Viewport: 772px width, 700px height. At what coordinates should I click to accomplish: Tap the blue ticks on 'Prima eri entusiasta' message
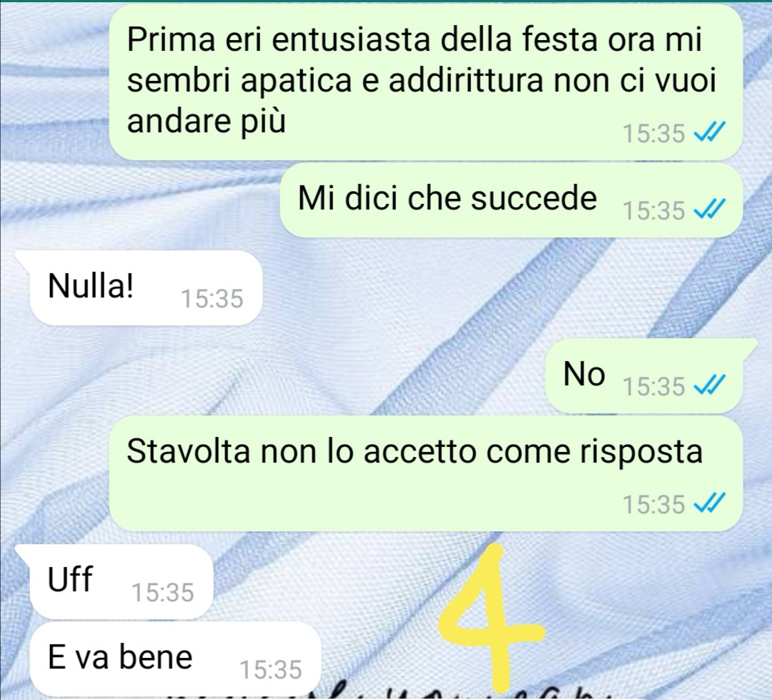coord(709,132)
